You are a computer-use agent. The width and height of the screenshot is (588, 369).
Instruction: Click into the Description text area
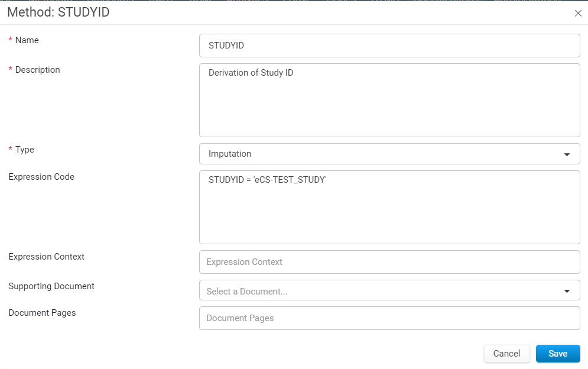point(389,100)
